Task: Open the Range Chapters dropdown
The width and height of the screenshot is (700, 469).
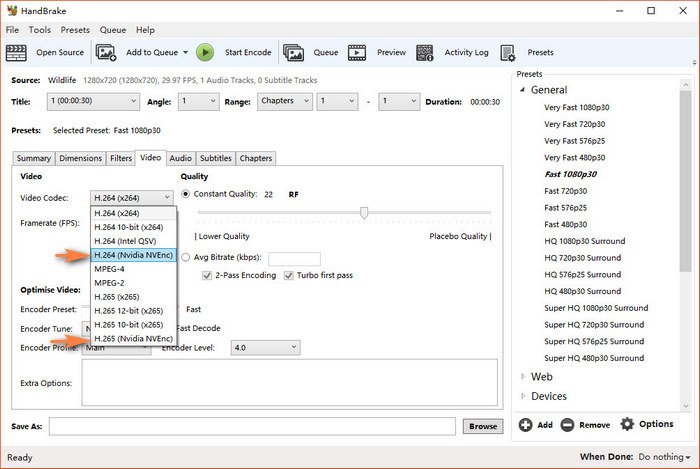Action: tap(285, 101)
